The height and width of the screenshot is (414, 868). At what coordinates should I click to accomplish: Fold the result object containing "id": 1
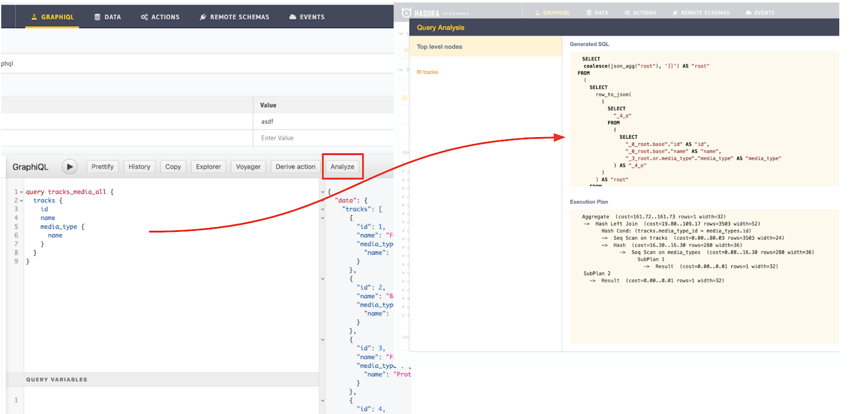(323, 218)
